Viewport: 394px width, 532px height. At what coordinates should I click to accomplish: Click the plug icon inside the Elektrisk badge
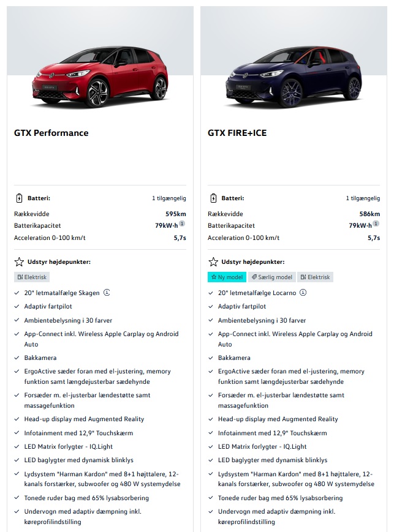coord(20,277)
